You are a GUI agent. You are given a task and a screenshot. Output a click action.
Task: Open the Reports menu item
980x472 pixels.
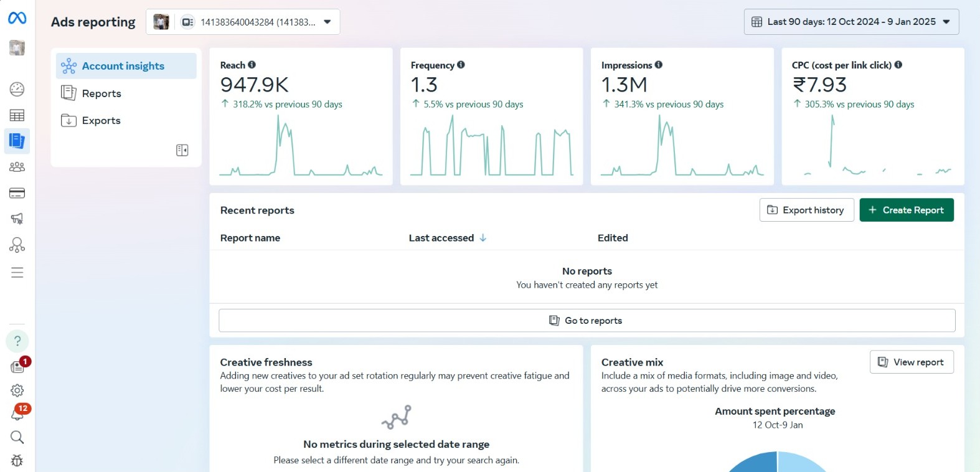pyautogui.click(x=126, y=93)
